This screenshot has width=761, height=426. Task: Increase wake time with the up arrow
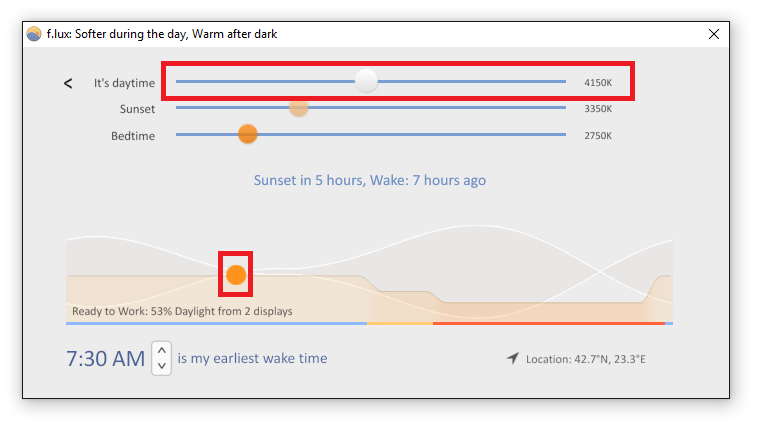[162, 350]
